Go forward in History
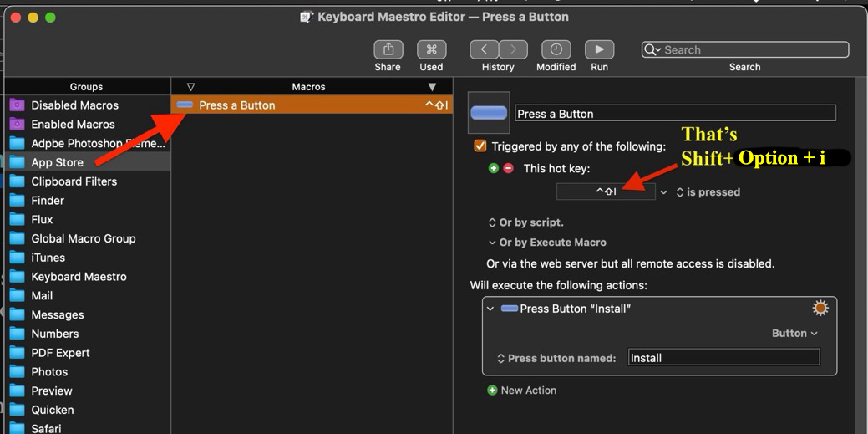 [513, 49]
